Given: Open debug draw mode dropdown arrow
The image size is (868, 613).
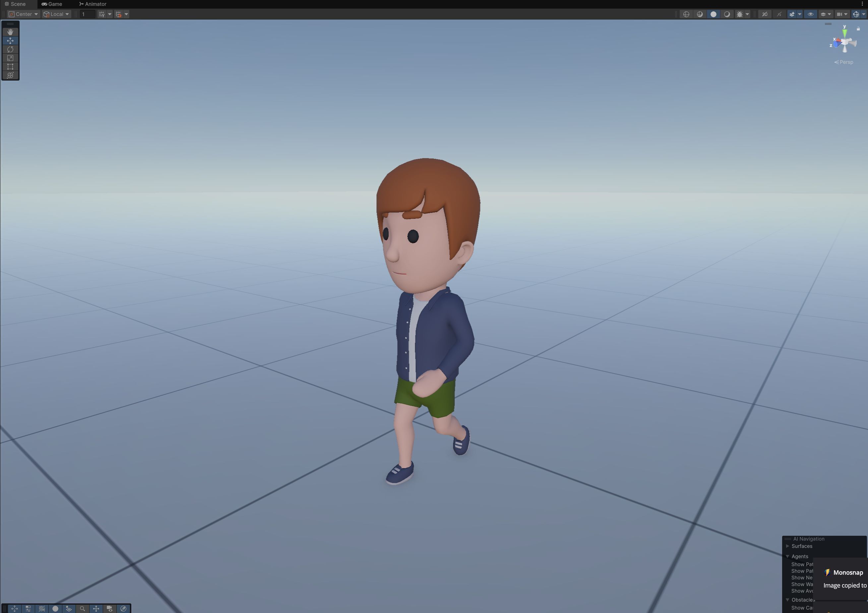Looking at the screenshot, I should [747, 14].
